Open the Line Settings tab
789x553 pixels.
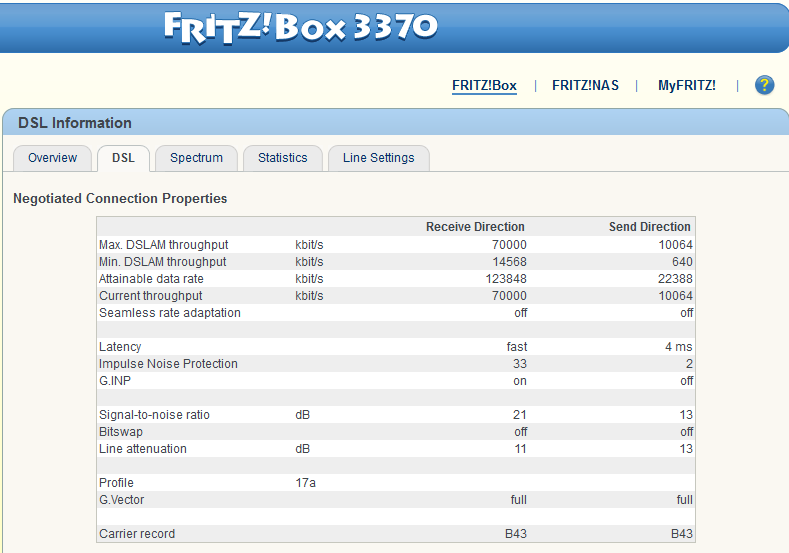pyautogui.click(x=378, y=158)
